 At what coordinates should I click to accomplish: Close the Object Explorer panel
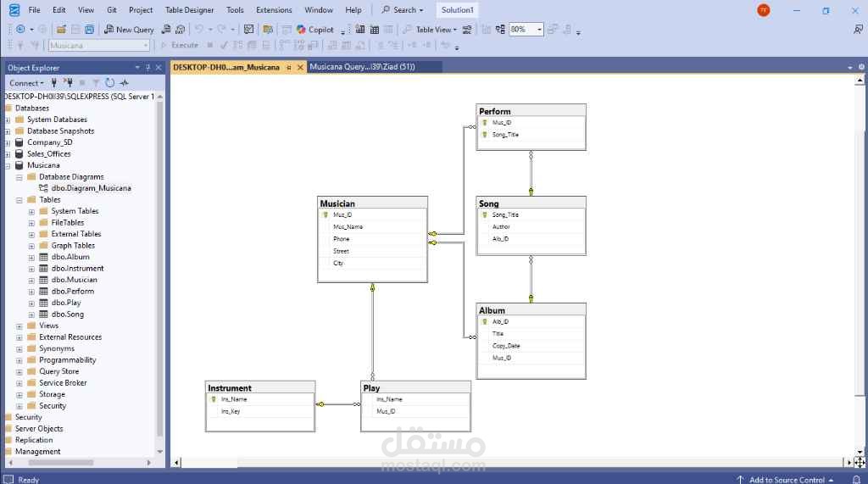pos(159,68)
